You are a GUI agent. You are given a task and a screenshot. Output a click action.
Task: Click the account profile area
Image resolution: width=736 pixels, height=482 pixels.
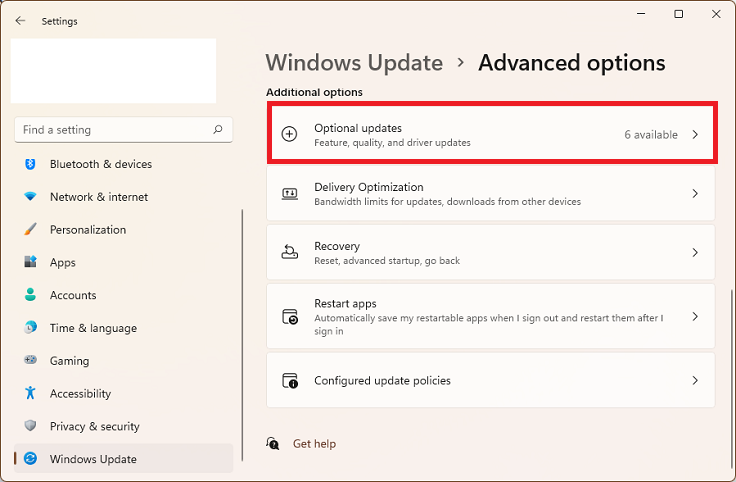pyautogui.click(x=113, y=71)
